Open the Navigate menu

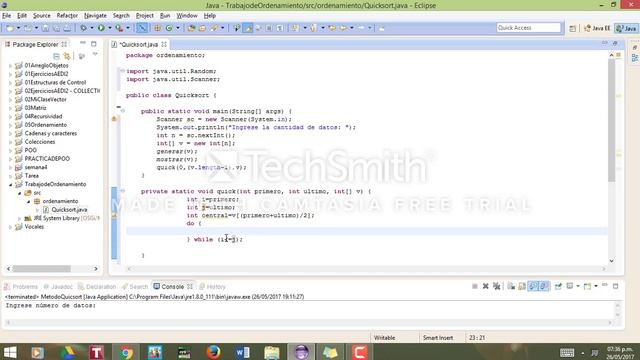[x=95, y=16]
